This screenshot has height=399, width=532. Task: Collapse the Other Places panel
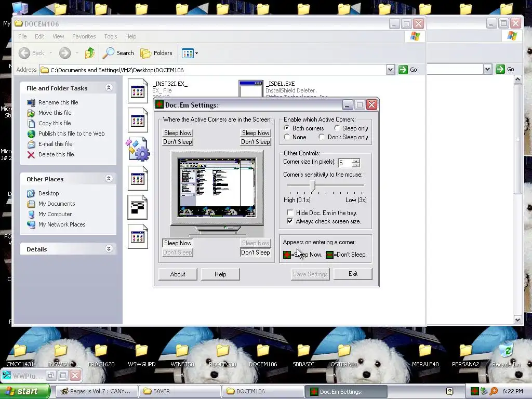[109, 179]
